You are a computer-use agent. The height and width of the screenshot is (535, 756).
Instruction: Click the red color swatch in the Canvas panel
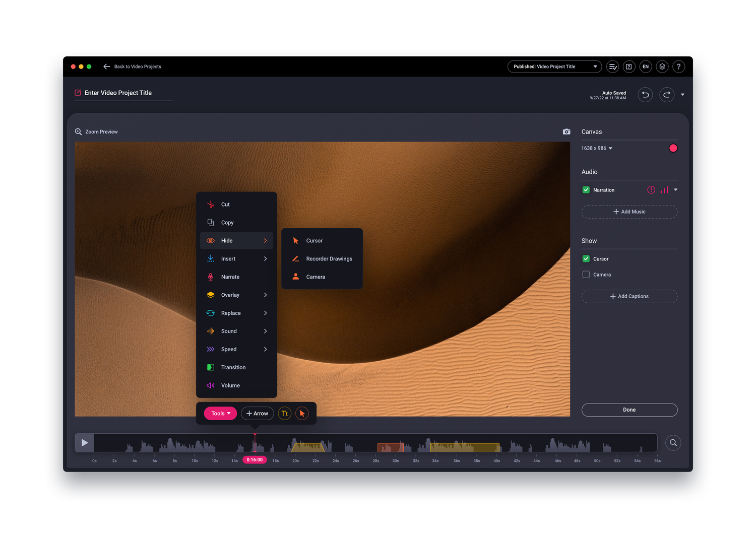(673, 148)
